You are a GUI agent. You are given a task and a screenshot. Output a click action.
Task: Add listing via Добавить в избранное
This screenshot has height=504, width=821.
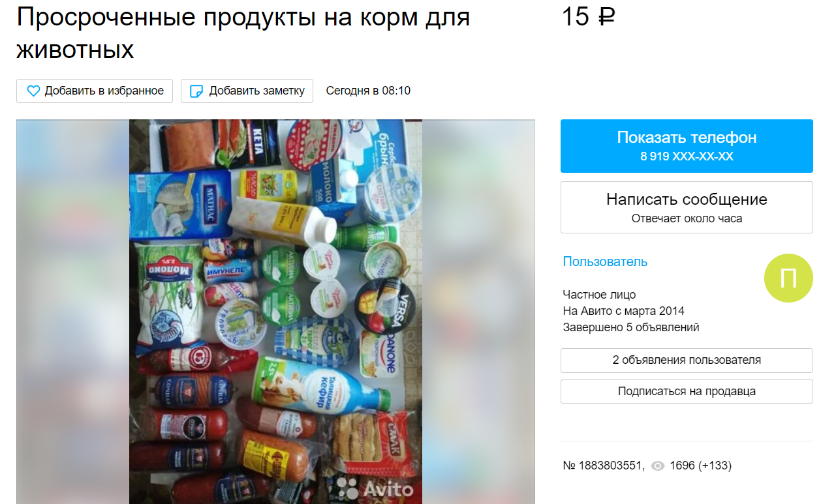(x=95, y=91)
